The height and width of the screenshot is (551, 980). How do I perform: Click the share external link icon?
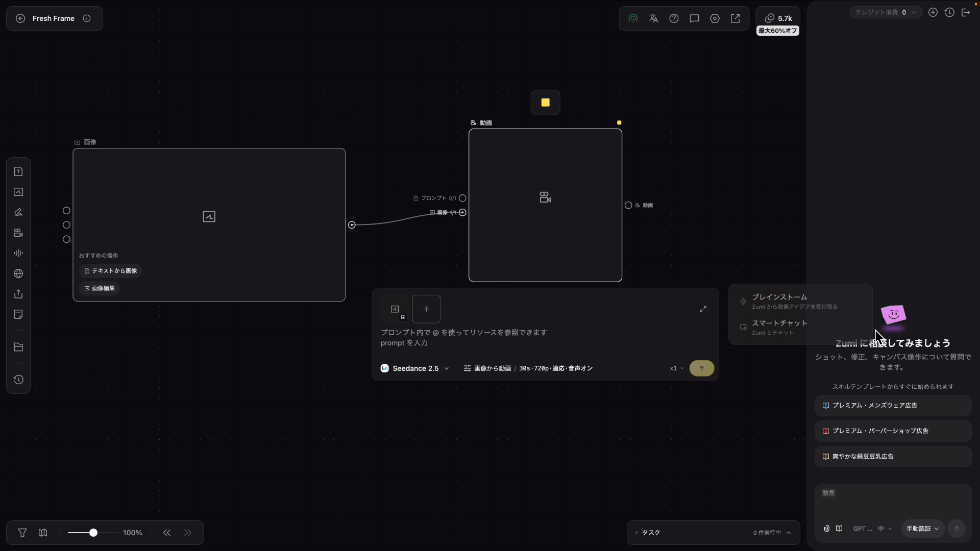(735, 18)
